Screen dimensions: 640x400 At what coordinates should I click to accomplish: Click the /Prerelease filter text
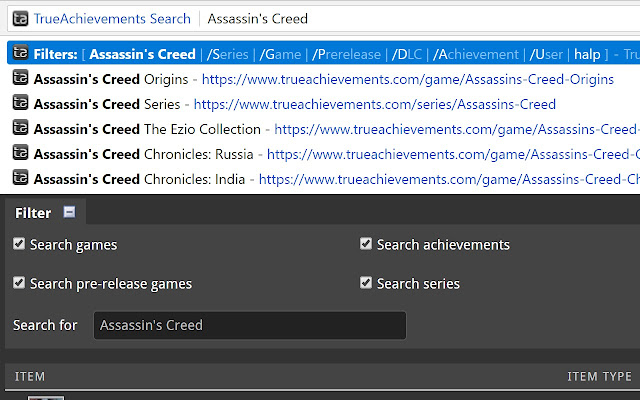(346, 54)
